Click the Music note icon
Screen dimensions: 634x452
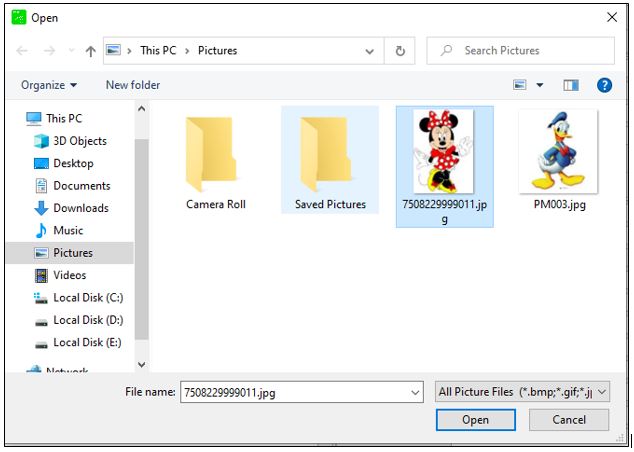[41, 230]
